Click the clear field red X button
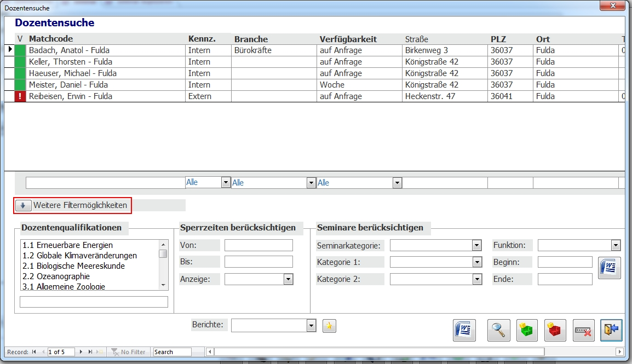This screenshot has height=364, width=632. pyautogui.click(x=583, y=331)
